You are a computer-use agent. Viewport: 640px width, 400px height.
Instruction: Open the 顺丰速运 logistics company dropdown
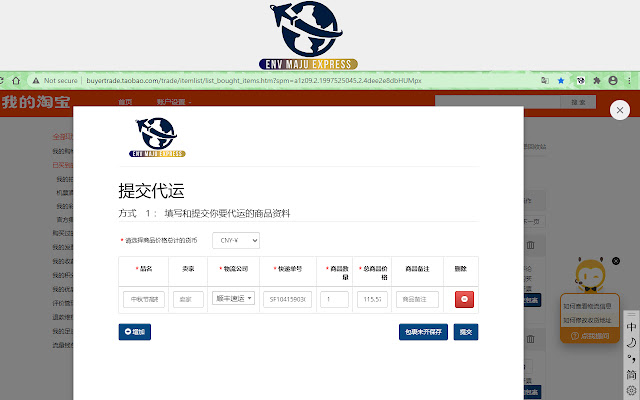click(x=233, y=298)
